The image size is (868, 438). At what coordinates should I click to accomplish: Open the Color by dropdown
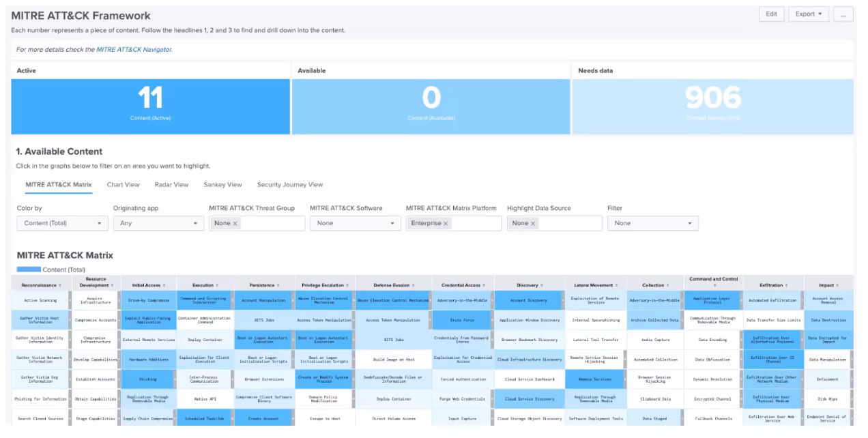(x=62, y=223)
